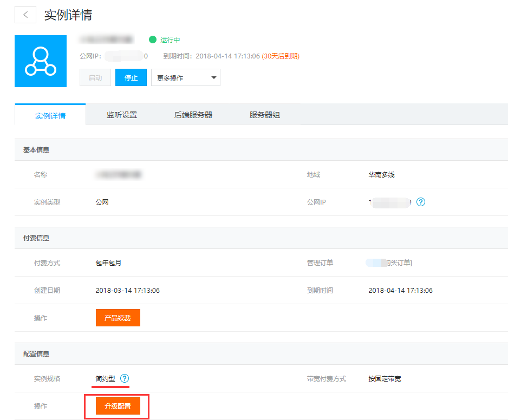The width and height of the screenshot is (508, 420).
Task: Click the greyed-out 启动 button
Action: (95, 77)
